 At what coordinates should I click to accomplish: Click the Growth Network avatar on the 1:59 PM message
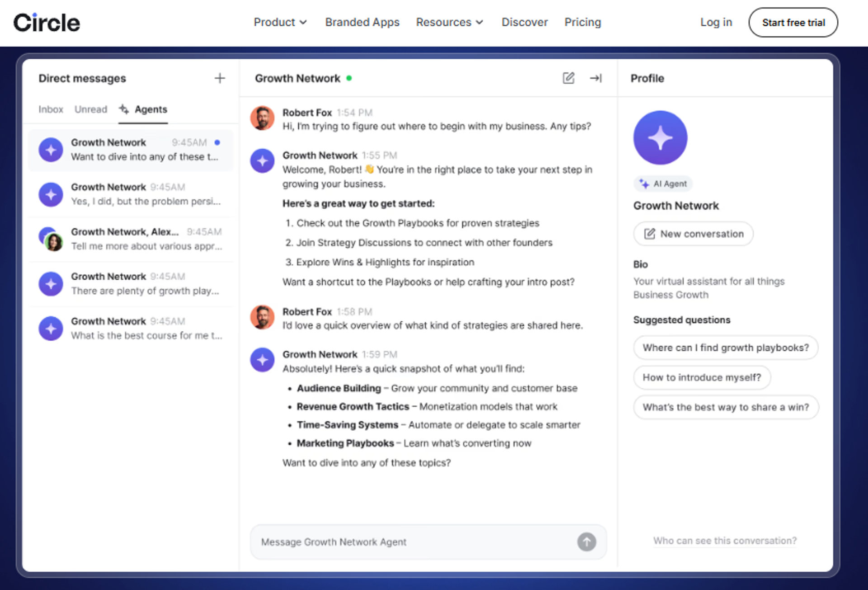tap(262, 360)
